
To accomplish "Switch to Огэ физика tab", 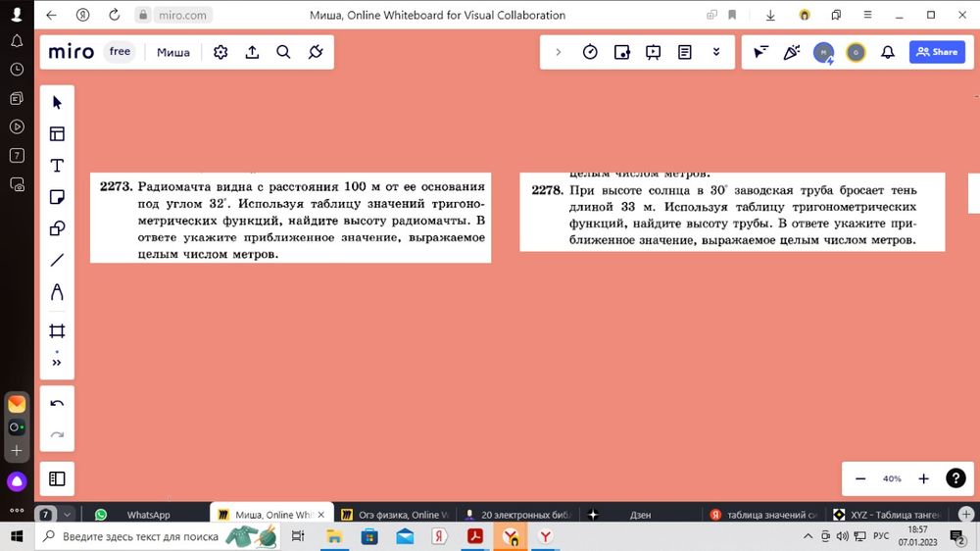I will 396,514.
